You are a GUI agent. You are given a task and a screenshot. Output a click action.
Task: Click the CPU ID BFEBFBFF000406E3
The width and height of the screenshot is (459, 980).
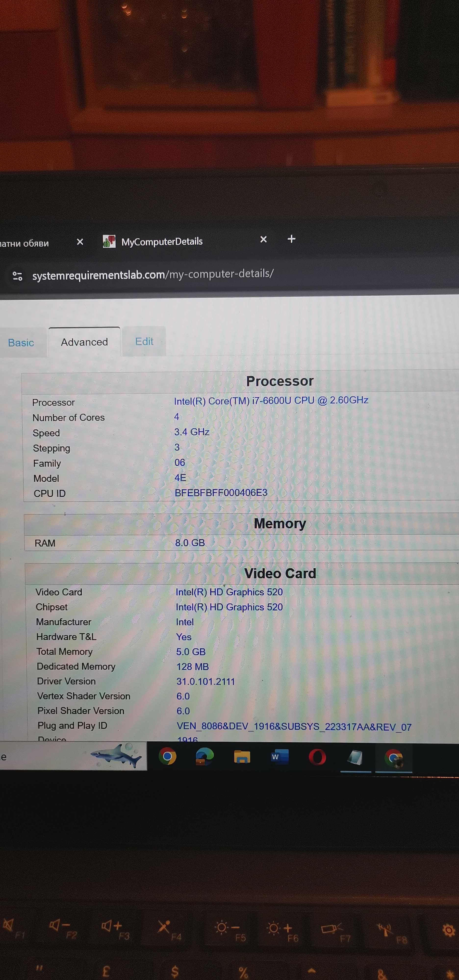pos(221,493)
